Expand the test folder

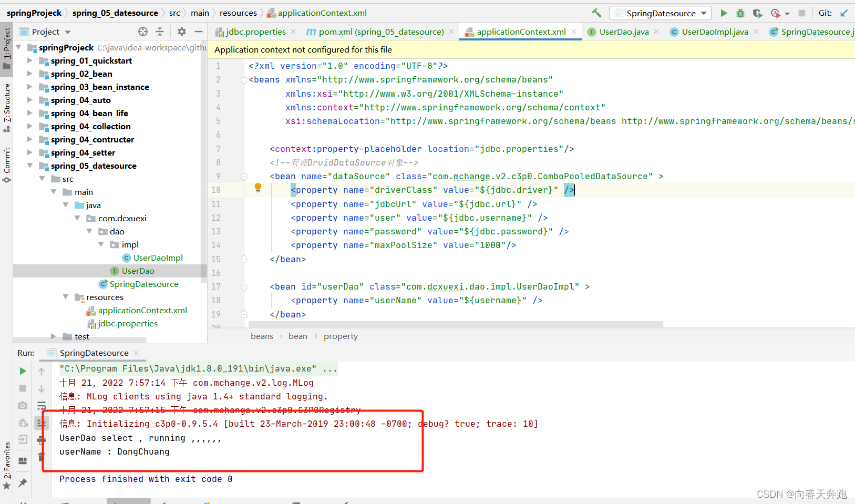(x=54, y=336)
